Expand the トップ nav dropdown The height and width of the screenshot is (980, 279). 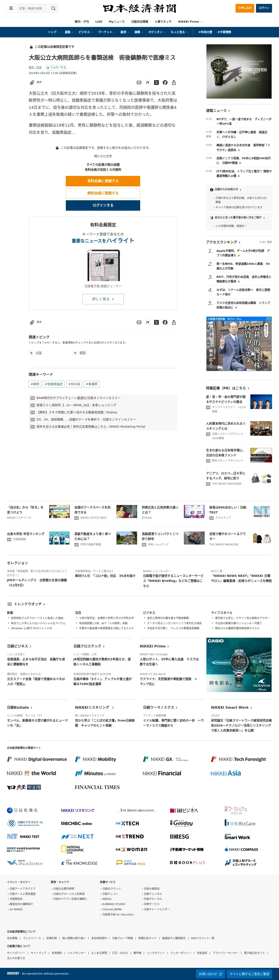[x=53, y=32]
